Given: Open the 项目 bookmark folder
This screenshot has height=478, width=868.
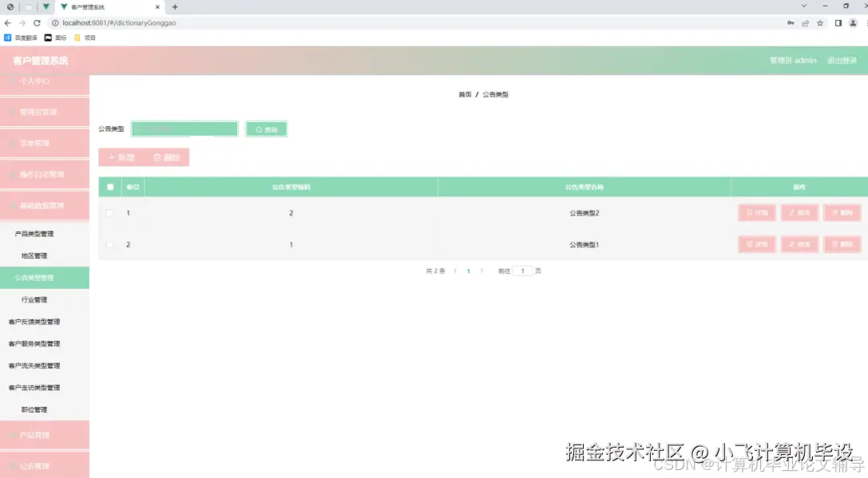Looking at the screenshot, I should coord(85,38).
